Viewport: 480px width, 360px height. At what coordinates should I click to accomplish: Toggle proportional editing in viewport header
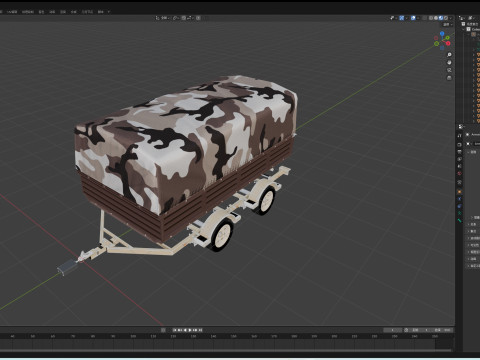click(198, 18)
